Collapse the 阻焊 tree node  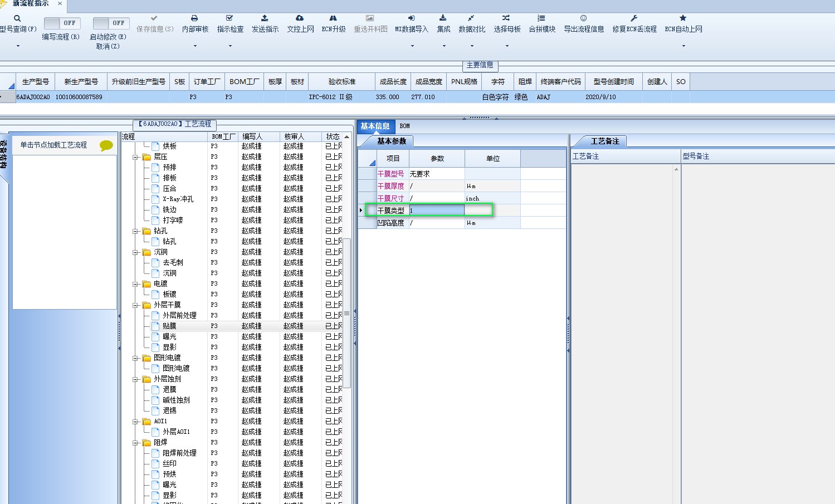click(135, 443)
